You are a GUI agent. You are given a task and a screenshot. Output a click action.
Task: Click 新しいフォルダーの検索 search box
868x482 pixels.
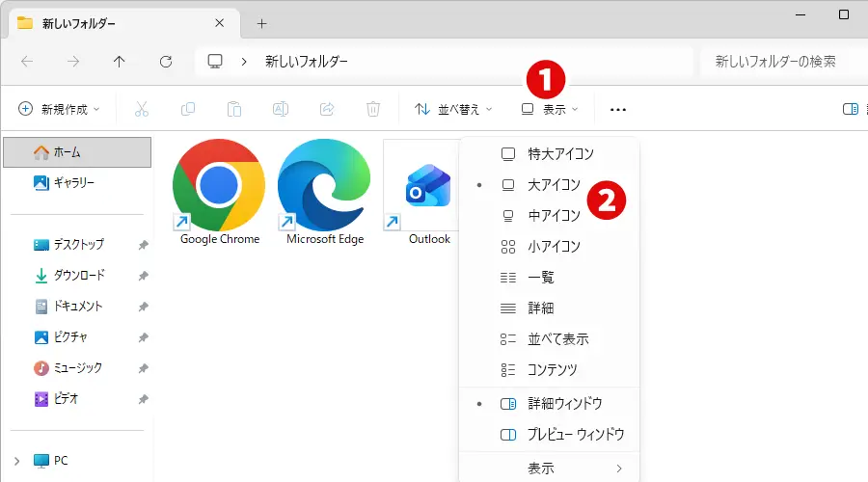(x=783, y=62)
